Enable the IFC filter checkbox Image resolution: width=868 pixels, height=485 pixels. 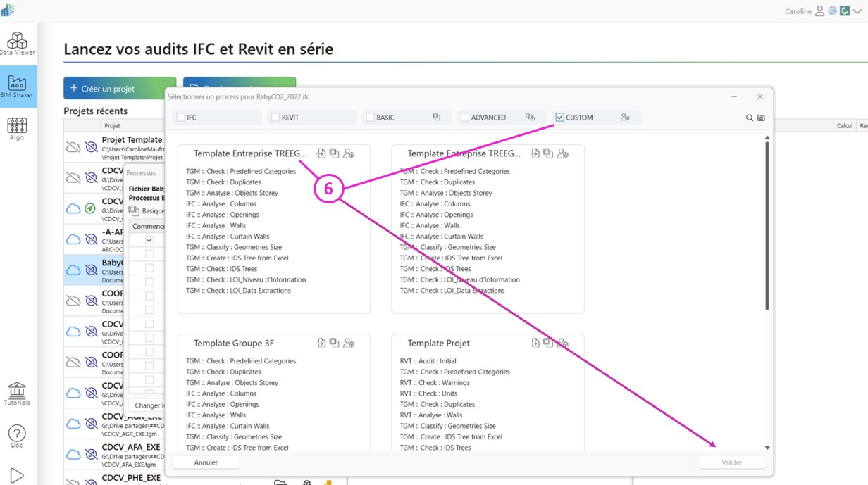(x=181, y=118)
